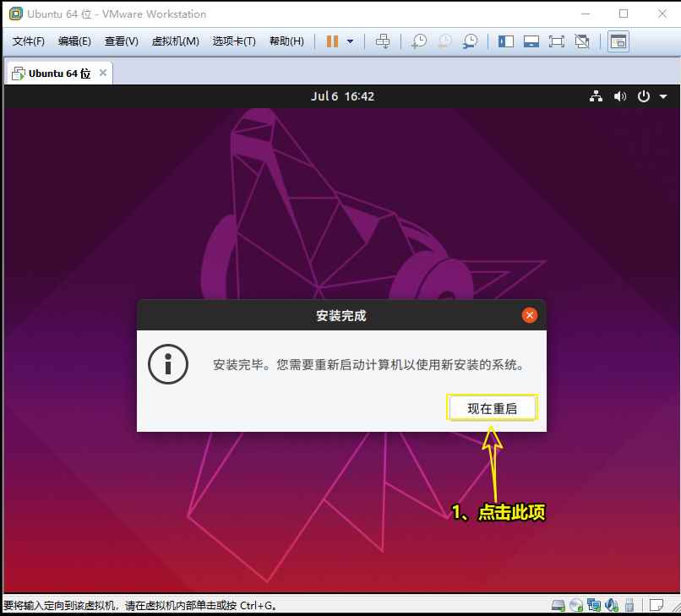Open the power options dropdown beside pause
Screen dimensions: 681x616
point(350,41)
